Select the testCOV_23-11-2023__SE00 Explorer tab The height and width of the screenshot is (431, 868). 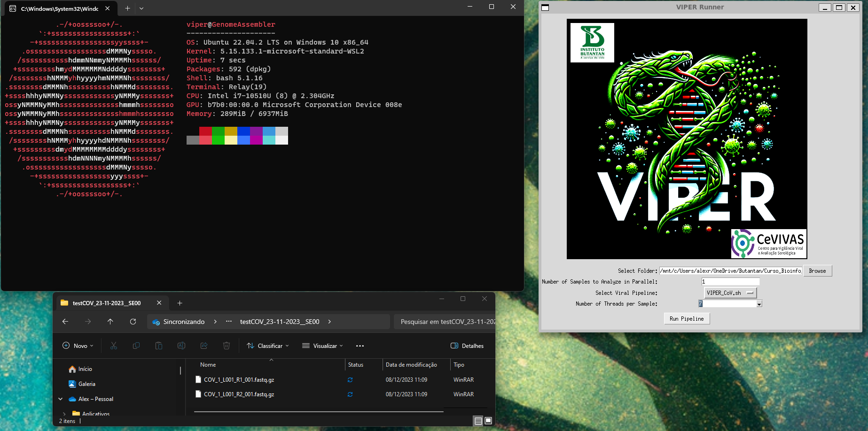click(x=107, y=303)
